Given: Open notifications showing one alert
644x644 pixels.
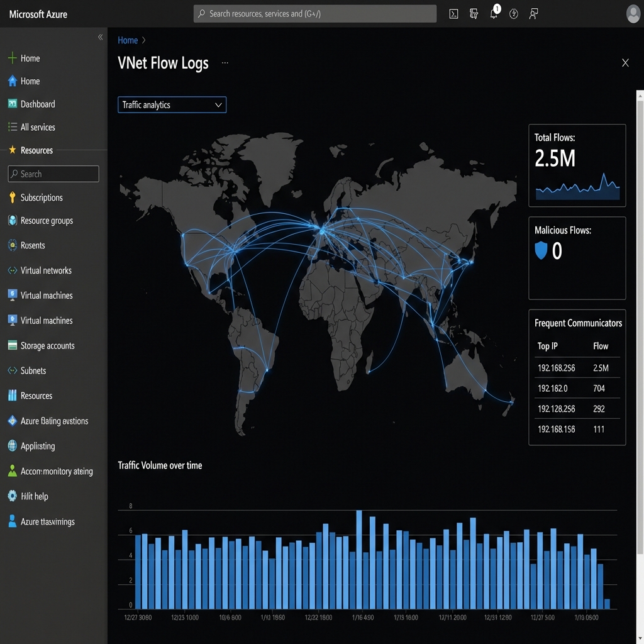Looking at the screenshot, I should tap(494, 13).
